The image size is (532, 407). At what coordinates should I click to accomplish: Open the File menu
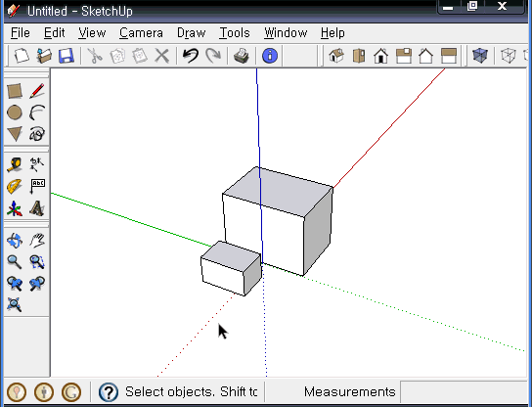pyautogui.click(x=20, y=33)
